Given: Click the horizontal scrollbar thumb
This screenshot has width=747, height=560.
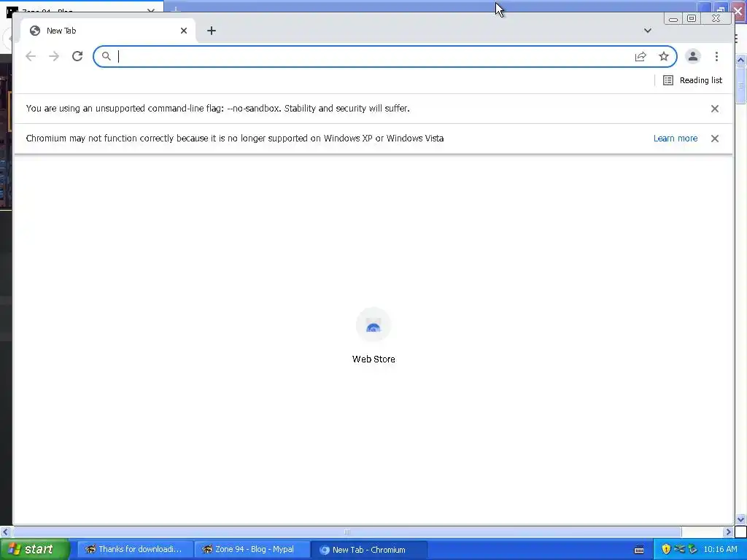Looking at the screenshot, I should click(x=347, y=532).
